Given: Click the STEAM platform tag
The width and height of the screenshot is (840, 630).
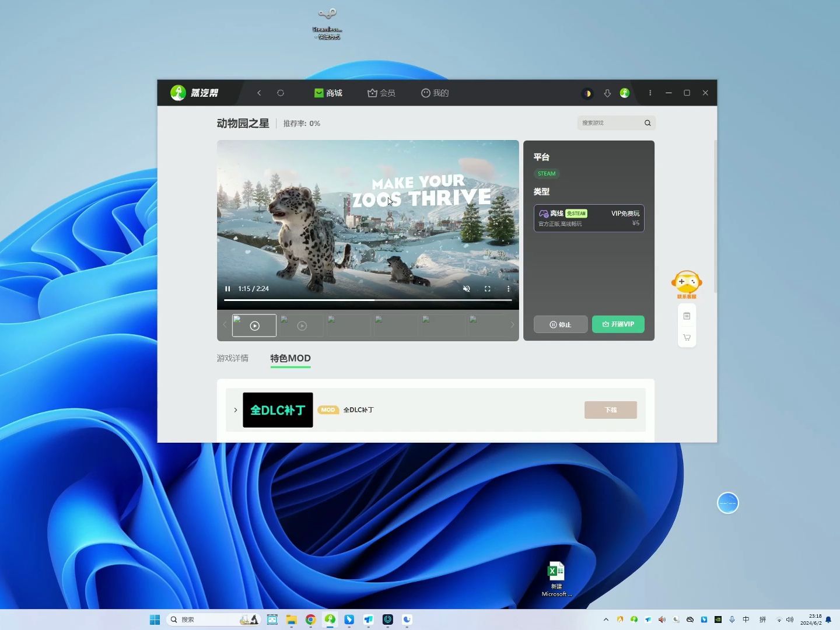Looking at the screenshot, I should [x=547, y=173].
